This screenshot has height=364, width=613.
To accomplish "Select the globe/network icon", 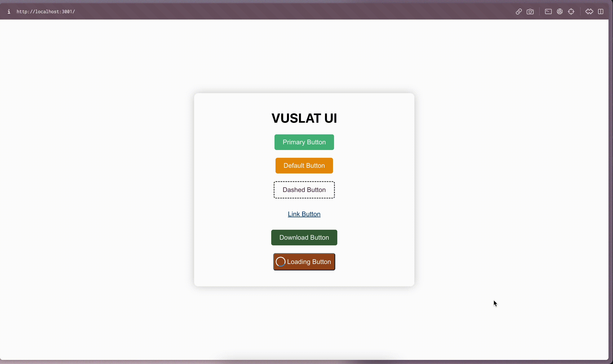I will (560, 11).
